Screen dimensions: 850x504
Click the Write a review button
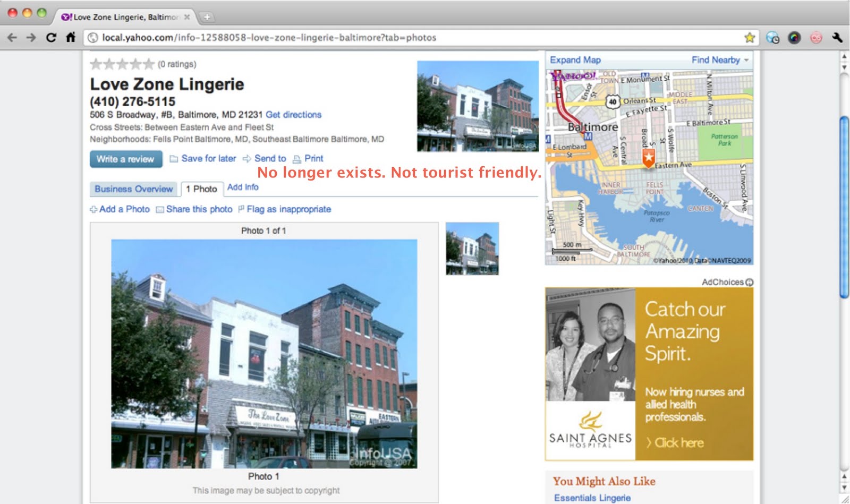pyautogui.click(x=126, y=159)
